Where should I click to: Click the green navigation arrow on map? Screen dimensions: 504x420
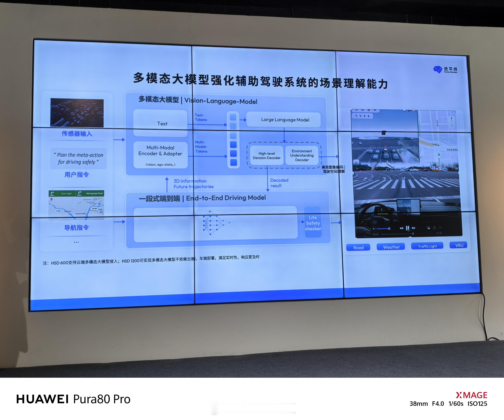coord(439,154)
